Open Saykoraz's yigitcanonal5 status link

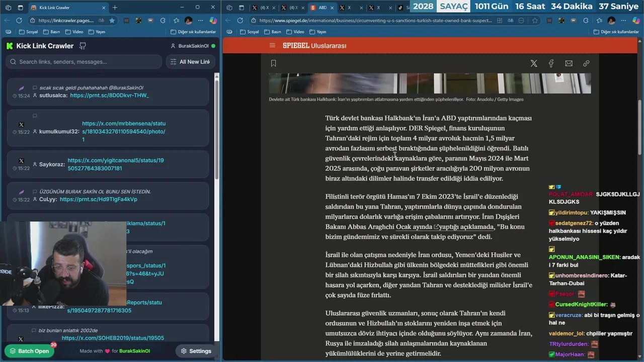[x=116, y=164]
